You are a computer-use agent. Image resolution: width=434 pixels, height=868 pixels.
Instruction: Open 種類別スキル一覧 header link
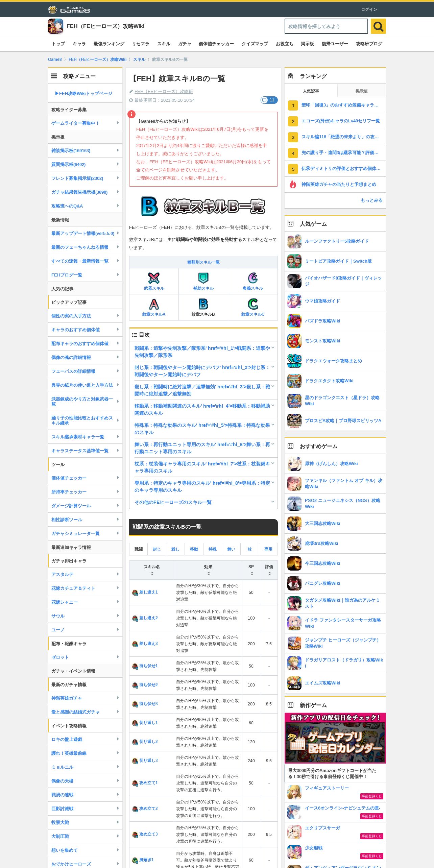point(203,262)
